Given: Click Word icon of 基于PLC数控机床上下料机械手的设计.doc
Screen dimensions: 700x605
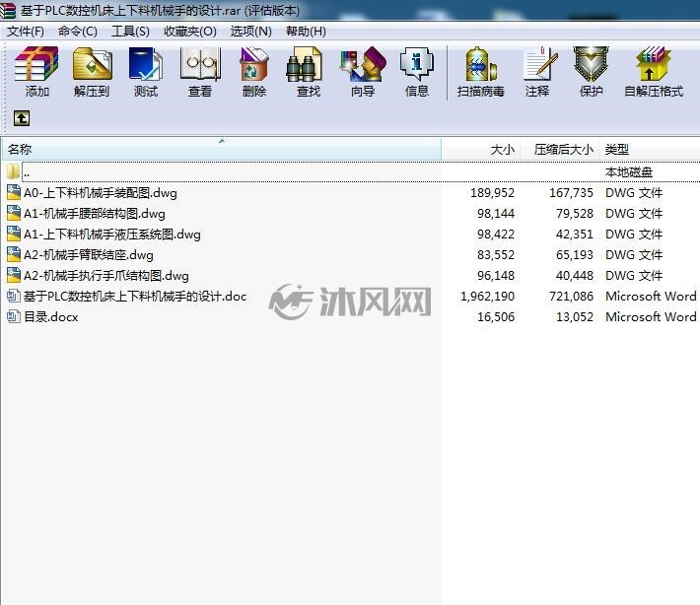Looking at the screenshot, I should pos(14,296).
